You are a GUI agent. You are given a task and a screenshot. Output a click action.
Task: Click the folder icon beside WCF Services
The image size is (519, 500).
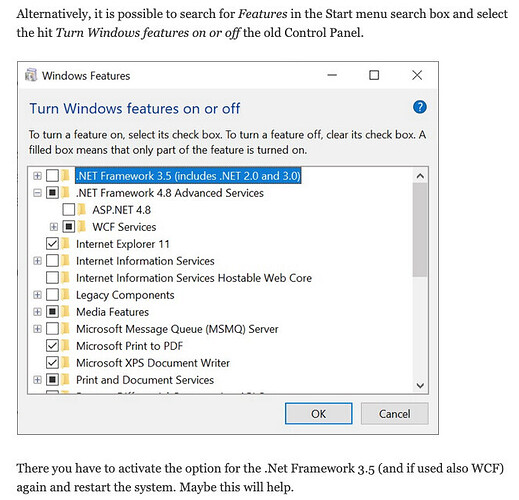[x=82, y=227]
